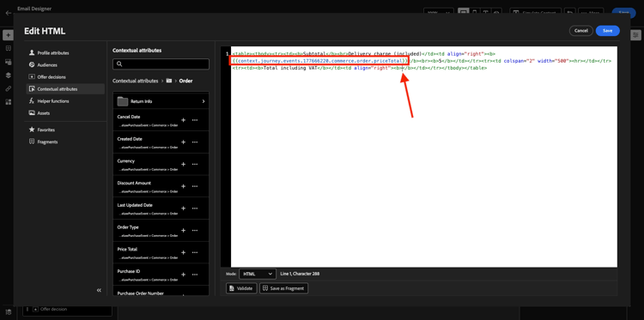The height and width of the screenshot is (320, 644).
Task: Open more options for Cancel Date
Action: (195, 120)
